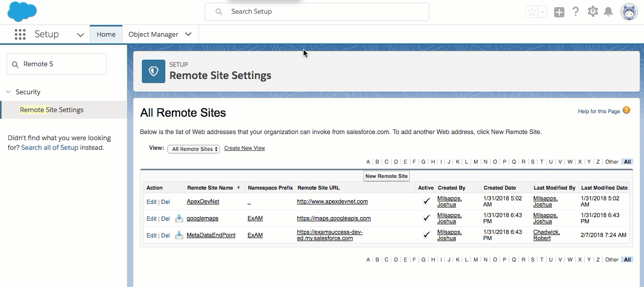This screenshot has height=287, width=644.
Task: Click the Favorites star icon
Action: pyautogui.click(x=532, y=12)
